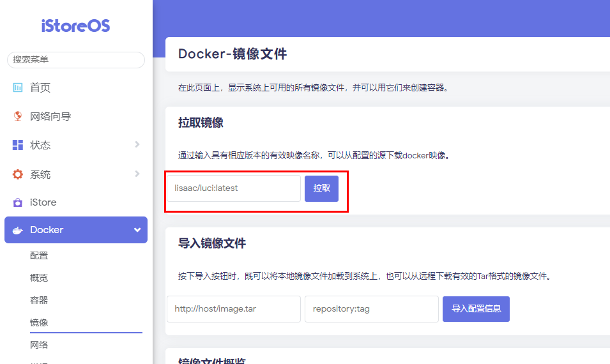This screenshot has width=610, height=364.
Task: Focus the http://host/image.tar URL field
Action: [x=234, y=309]
